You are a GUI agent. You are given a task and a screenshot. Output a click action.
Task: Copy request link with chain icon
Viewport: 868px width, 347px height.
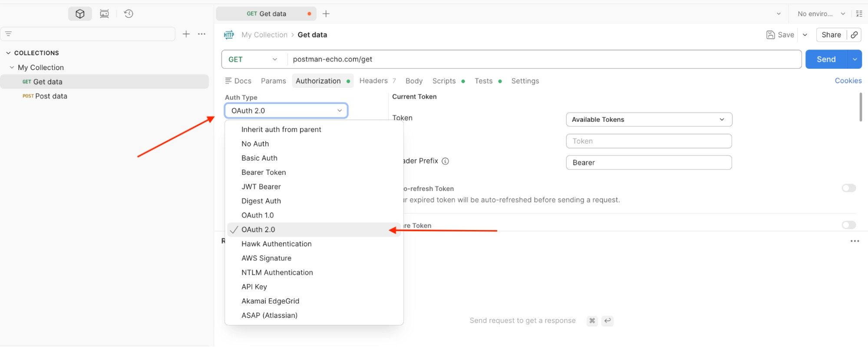854,35
